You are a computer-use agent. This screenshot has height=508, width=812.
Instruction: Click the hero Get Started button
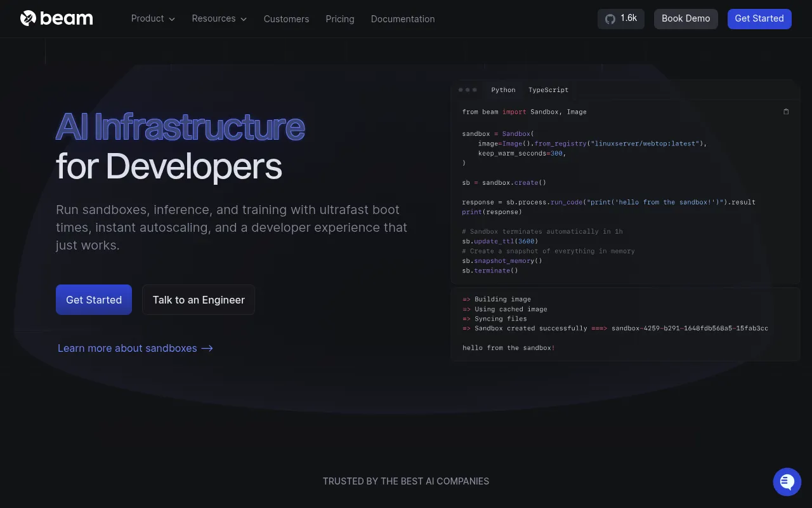coord(94,300)
